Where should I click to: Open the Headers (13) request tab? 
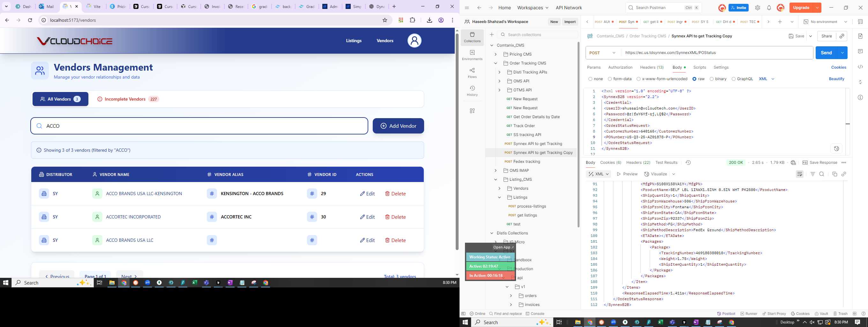(652, 67)
